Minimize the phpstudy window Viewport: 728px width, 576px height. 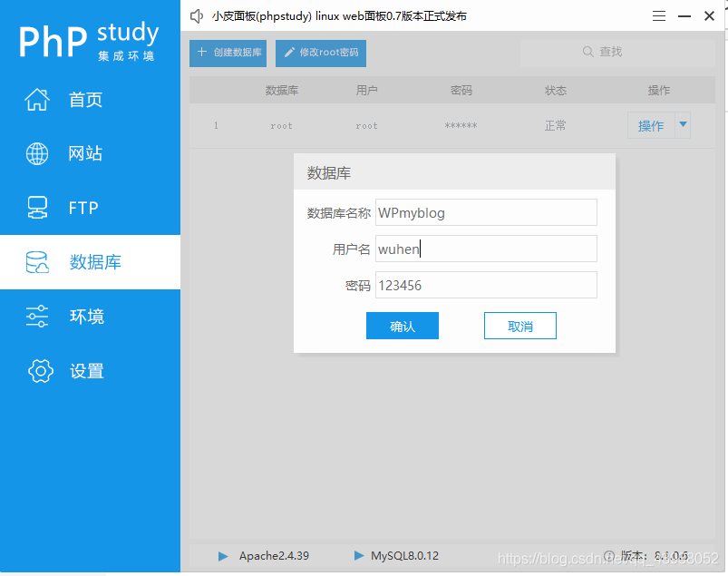coord(684,16)
